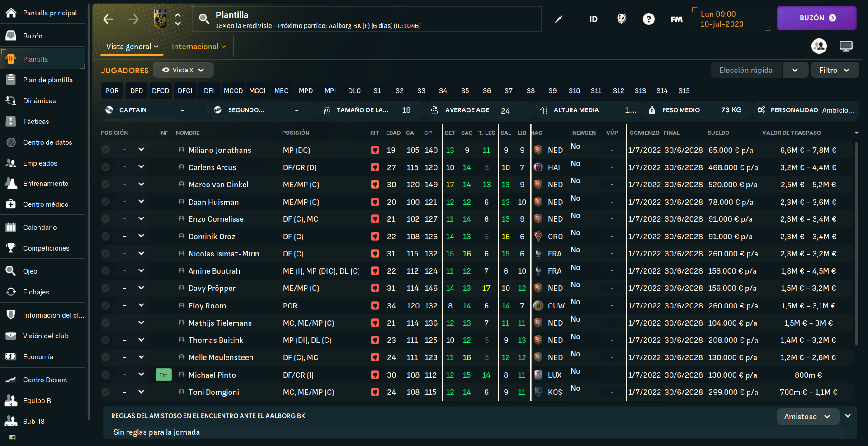Open the help question mark icon
Screen dimensions: 868x446
coord(649,19)
